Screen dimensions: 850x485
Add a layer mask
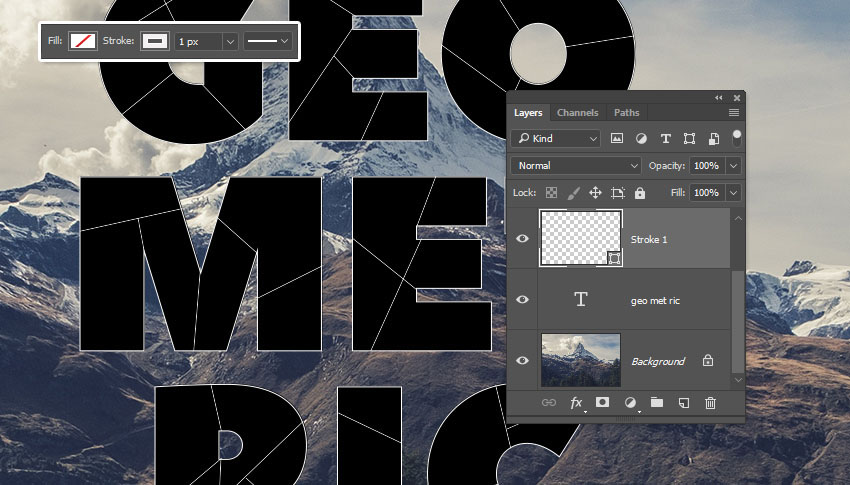click(x=603, y=402)
